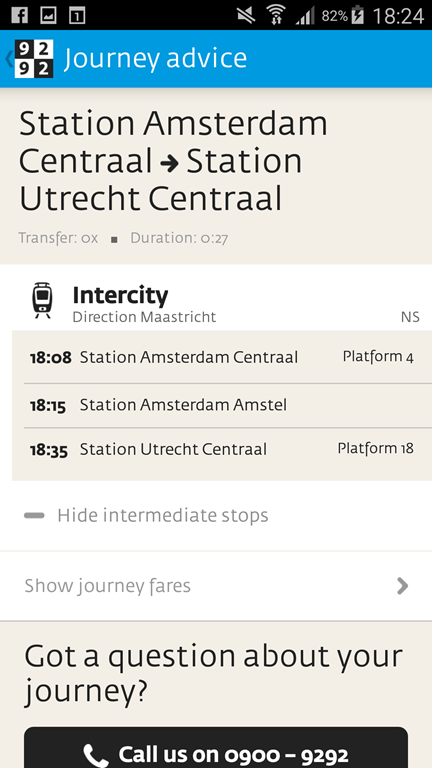
Task: Tap the back arrow beside 9292 logo
Action: (x=8, y=59)
